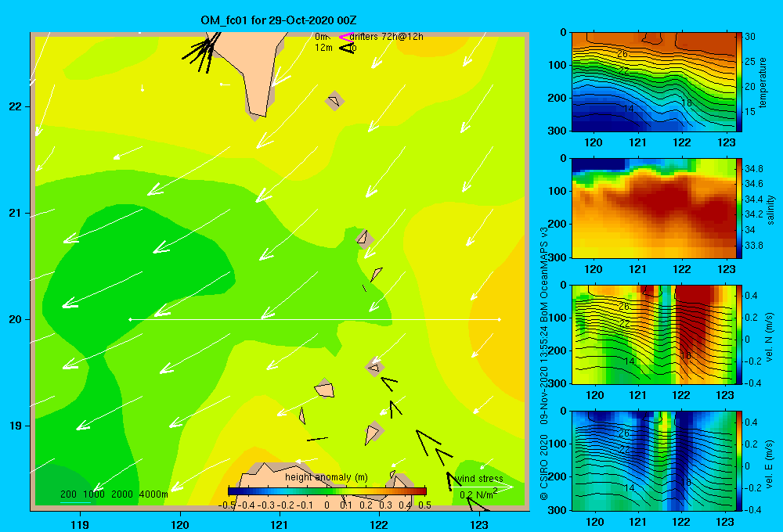Image resolution: width=783 pixels, height=532 pixels.
Task: Click the title 'OM_fc01 for 29-Oct-2020 00Z'
Action: click(278, 20)
